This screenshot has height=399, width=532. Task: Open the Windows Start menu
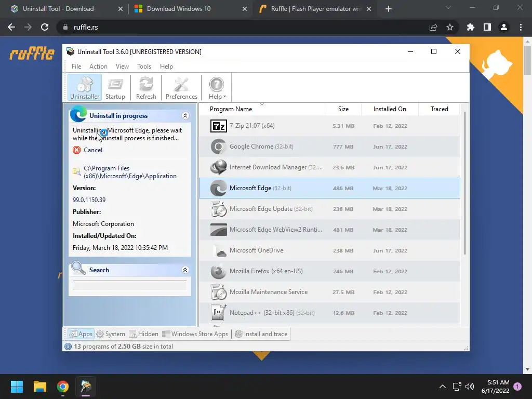click(x=17, y=387)
